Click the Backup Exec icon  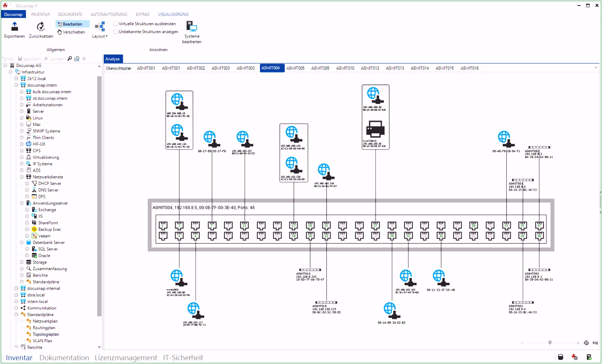pyautogui.click(x=34, y=229)
